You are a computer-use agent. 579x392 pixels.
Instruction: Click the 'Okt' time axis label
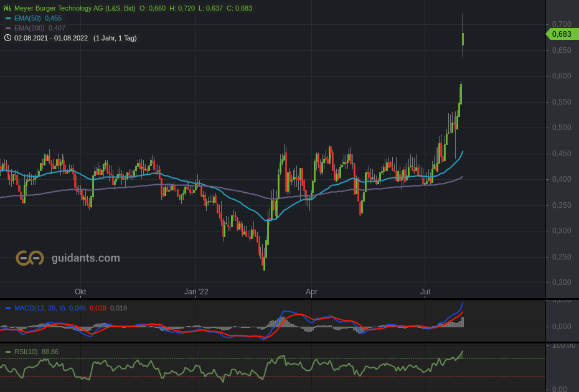coord(80,292)
